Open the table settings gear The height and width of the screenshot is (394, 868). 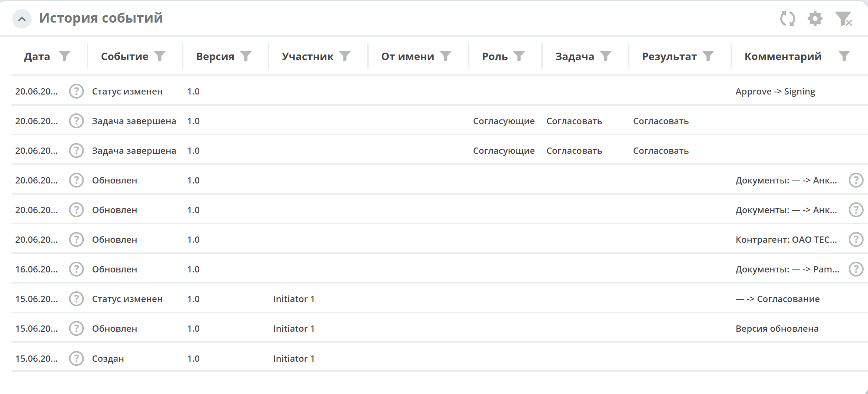click(815, 19)
